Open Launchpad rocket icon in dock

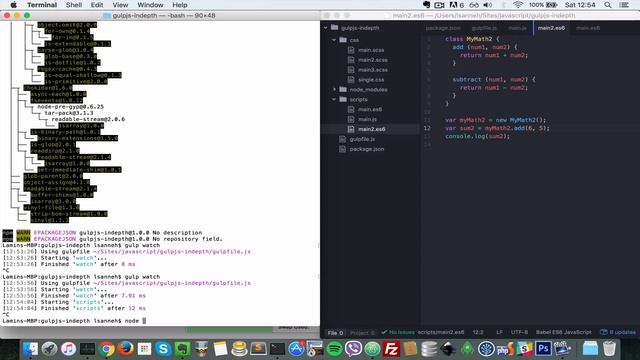49,349
